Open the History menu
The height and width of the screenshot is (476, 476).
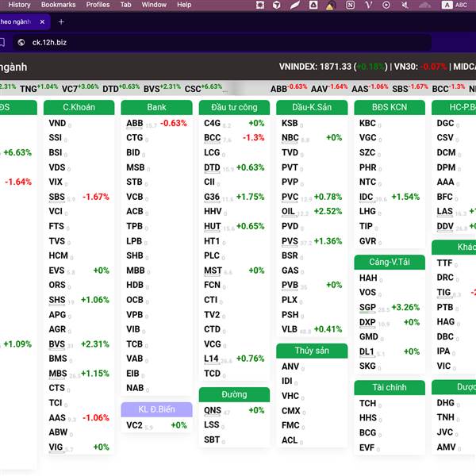click(x=19, y=5)
